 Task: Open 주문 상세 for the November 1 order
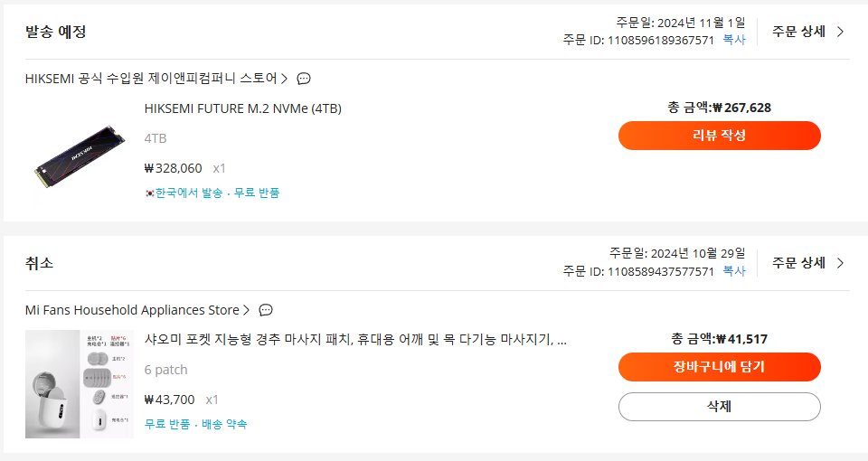click(x=808, y=32)
